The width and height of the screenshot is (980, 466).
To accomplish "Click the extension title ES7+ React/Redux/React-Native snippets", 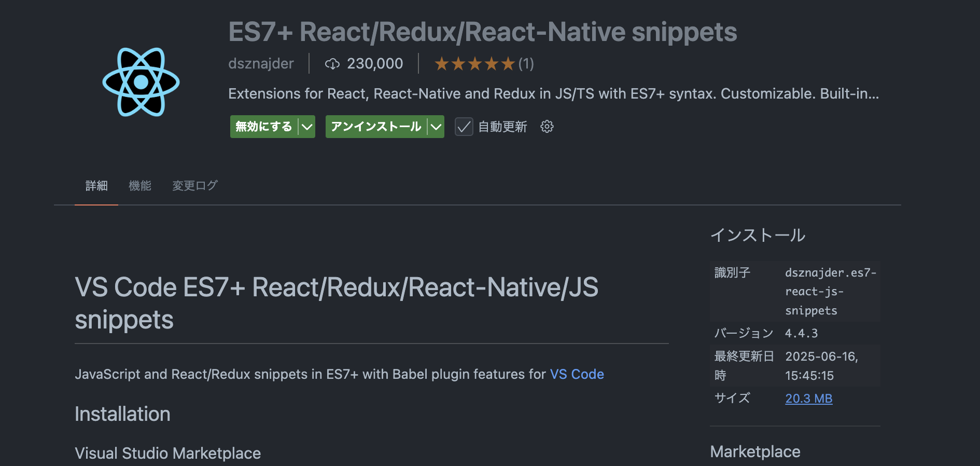I will [483, 32].
